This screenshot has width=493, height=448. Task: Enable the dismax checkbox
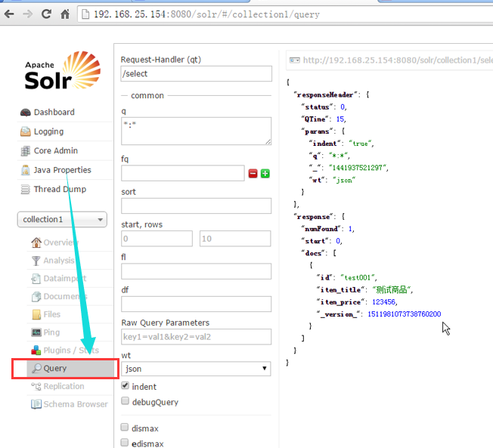pos(126,428)
